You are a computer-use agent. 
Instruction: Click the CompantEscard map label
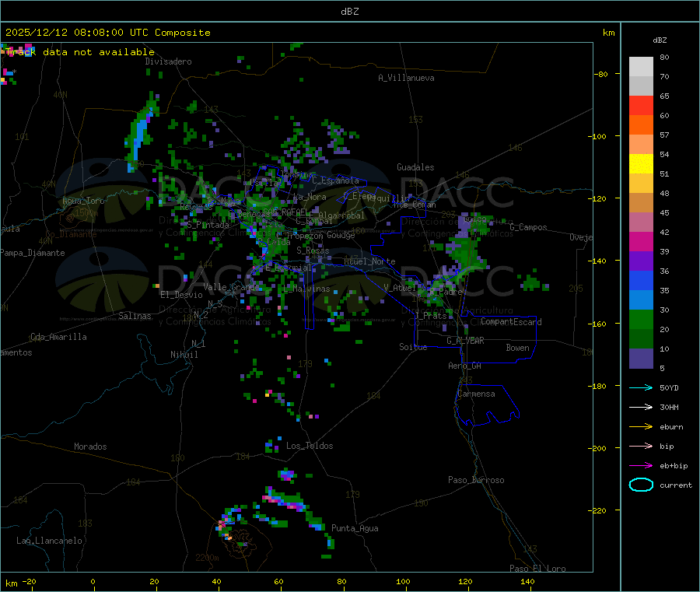(511, 322)
